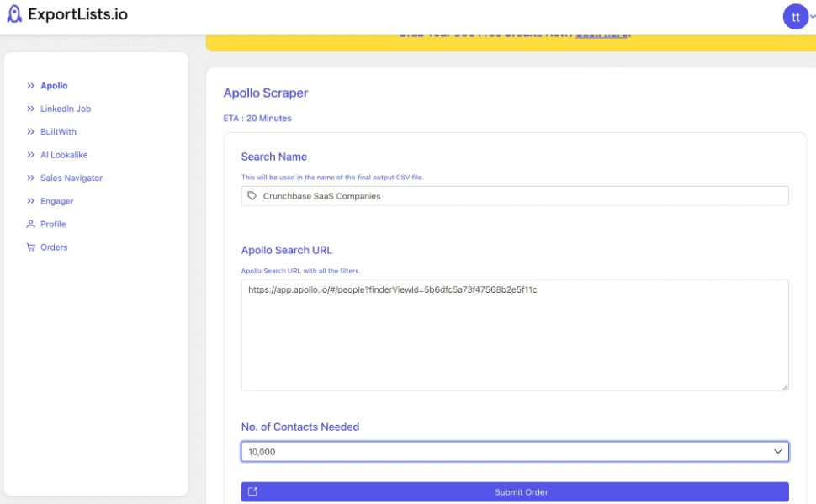
Task: Expand the chevron beside the tt avatar
Action: [813, 17]
